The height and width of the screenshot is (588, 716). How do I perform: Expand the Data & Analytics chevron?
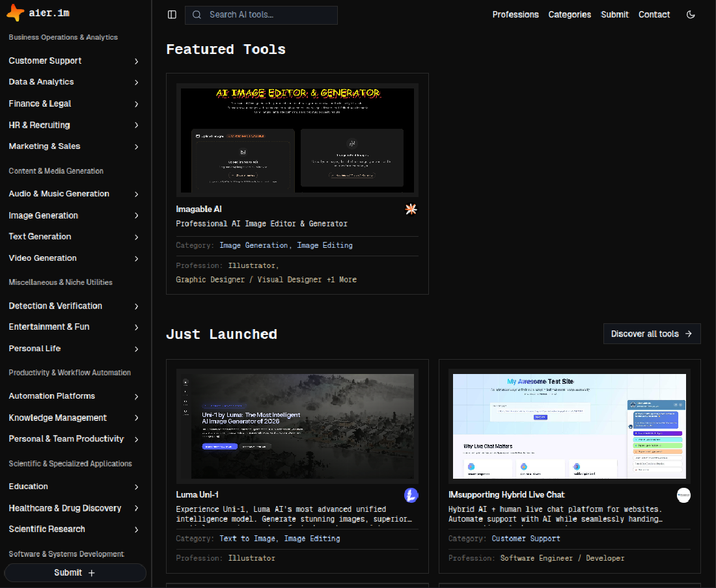tap(136, 82)
